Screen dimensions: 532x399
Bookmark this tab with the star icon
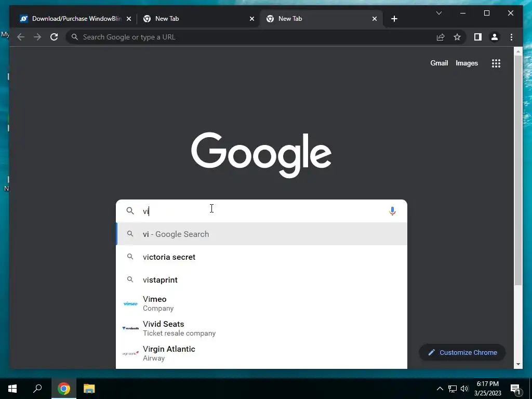[x=457, y=37]
